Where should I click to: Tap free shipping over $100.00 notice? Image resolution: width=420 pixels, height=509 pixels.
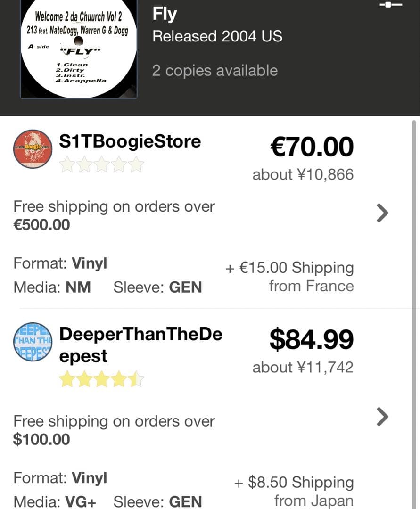coord(114,430)
